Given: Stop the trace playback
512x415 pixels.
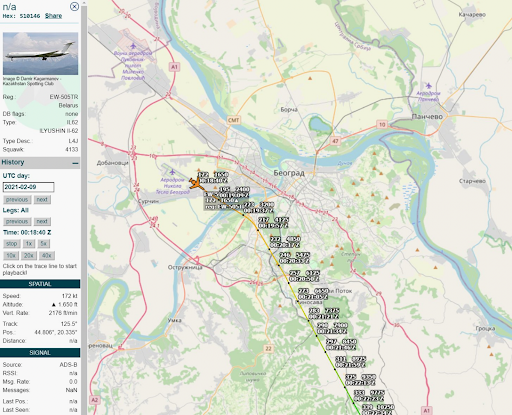Looking at the screenshot, I should tap(11, 244).
